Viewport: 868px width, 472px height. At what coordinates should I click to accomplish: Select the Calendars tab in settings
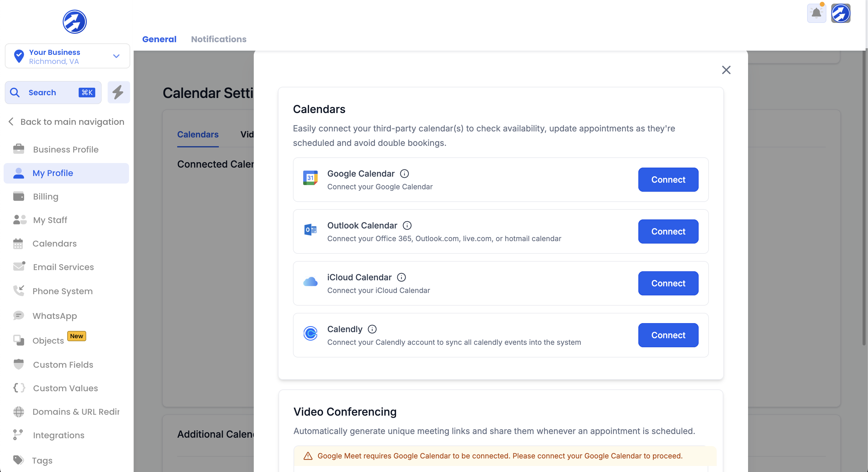198,134
